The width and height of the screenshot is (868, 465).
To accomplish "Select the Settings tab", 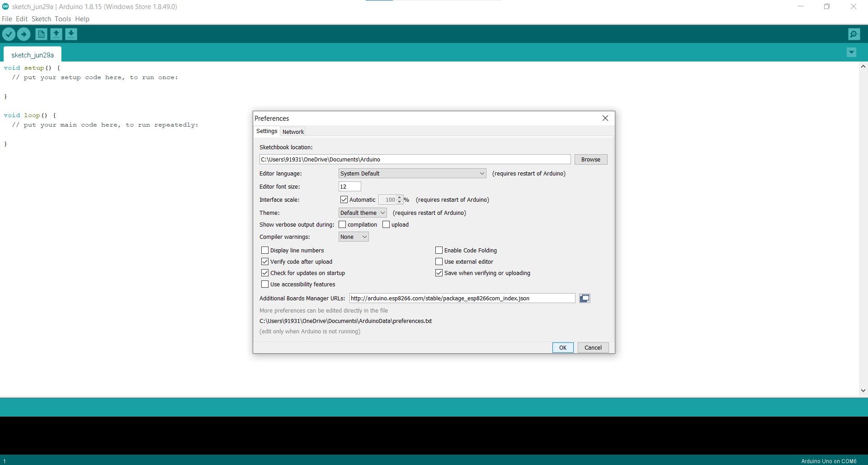I will click(267, 131).
